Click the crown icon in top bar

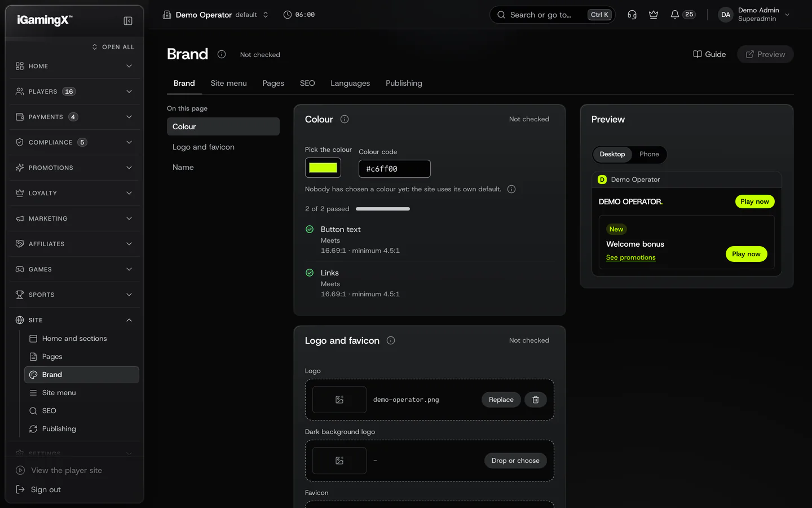pos(654,15)
